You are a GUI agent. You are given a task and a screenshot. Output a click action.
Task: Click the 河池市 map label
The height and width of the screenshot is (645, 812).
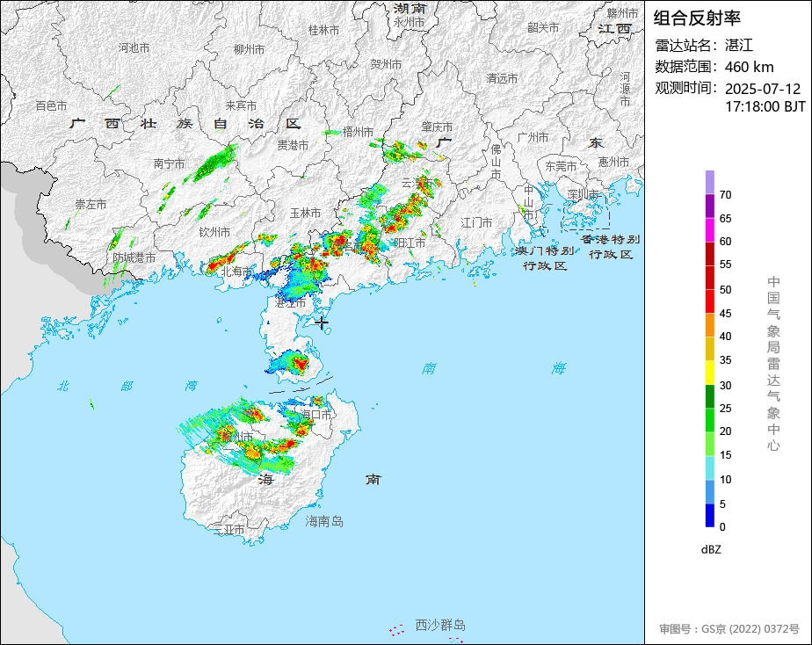click(x=134, y=47)
